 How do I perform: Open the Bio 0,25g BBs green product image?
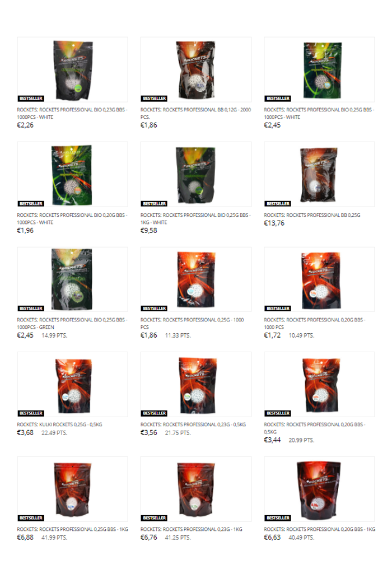pos(72,279)
